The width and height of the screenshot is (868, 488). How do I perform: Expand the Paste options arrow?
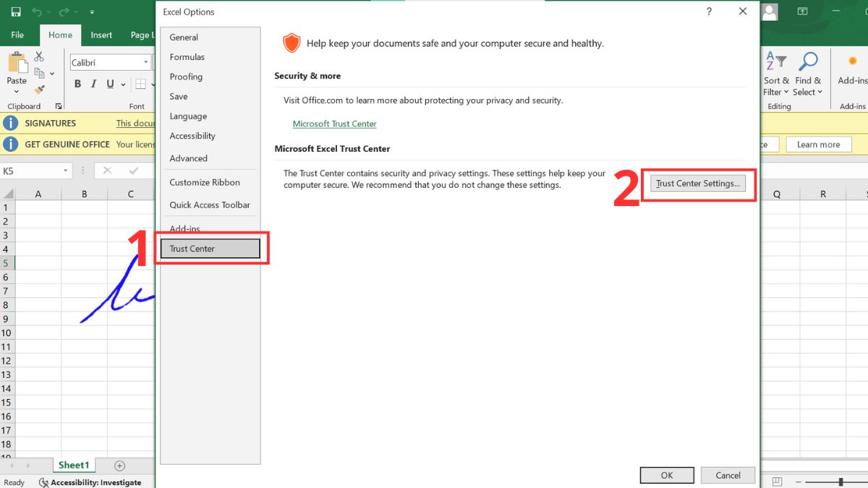point(17,90)
